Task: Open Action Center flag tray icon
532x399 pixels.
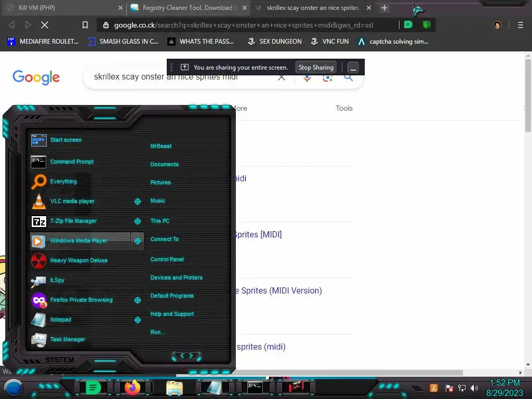Action: click(x=449, y=388)
